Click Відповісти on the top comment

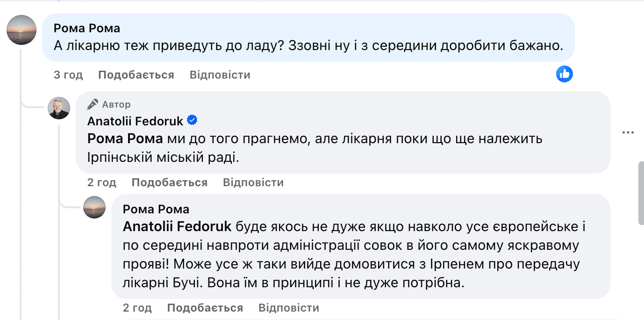point(220,74)
